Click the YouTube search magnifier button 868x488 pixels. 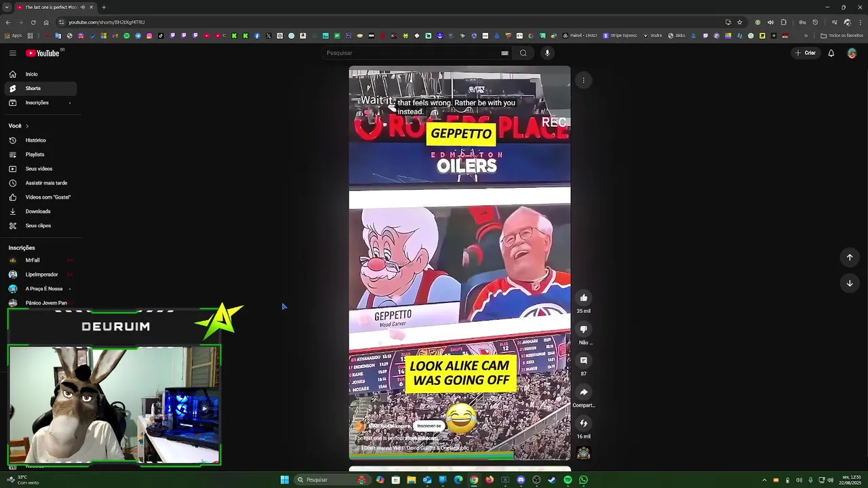point(523,53)
